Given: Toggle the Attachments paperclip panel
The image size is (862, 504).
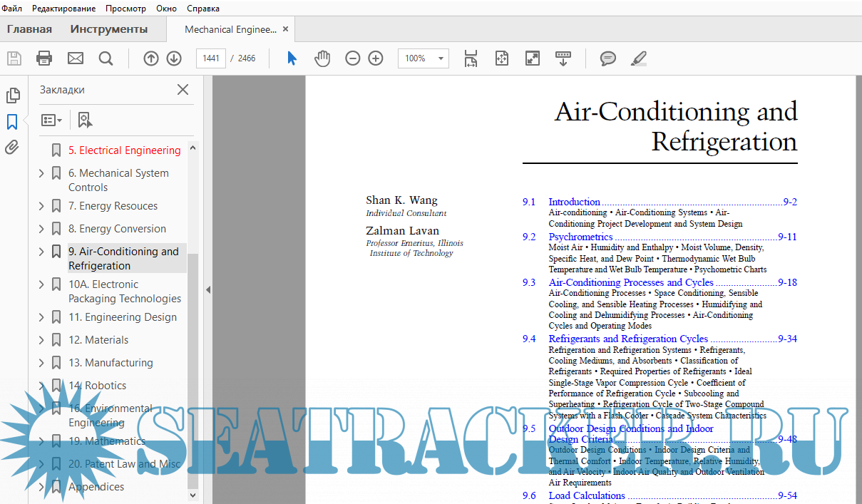Looking at the screenshot, I should pyautogui.click(x=12, y=148).
